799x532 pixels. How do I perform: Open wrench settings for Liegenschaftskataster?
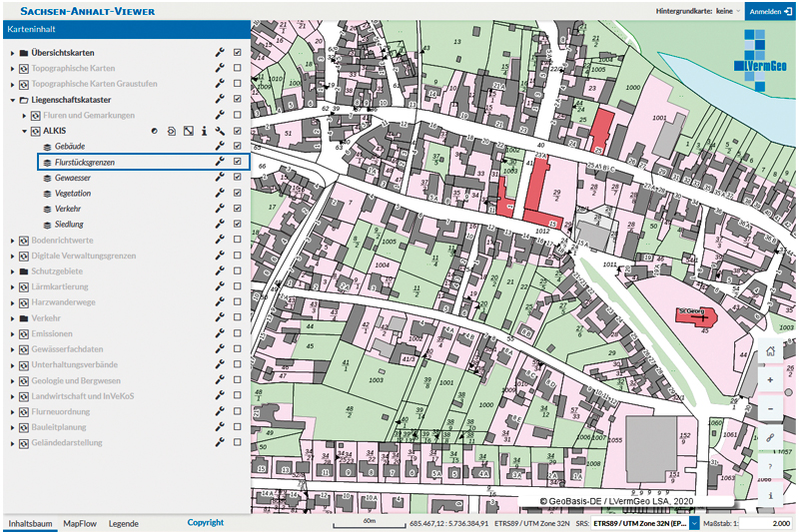click(x=220, y=99)
